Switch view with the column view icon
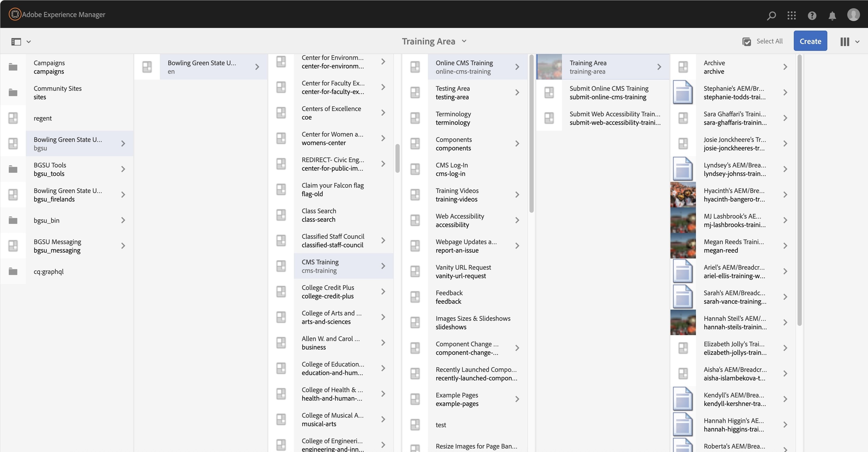The image size is (868, 452). (x=845, y=42)
